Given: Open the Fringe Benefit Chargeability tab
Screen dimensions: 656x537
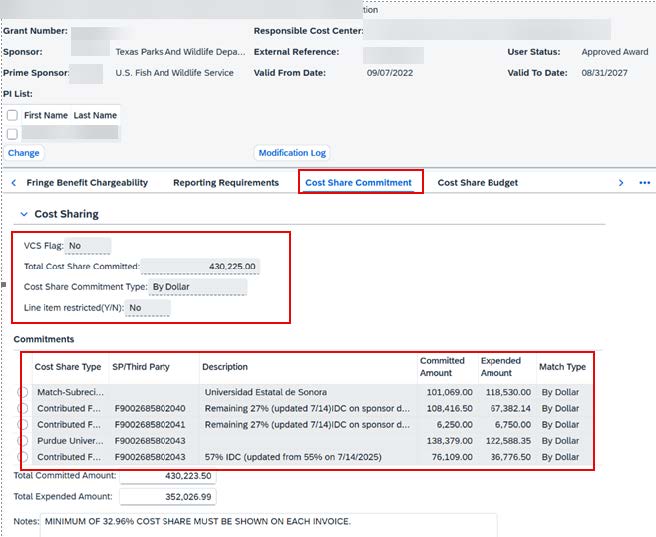Looking at the screenshot, I should 87,183.
